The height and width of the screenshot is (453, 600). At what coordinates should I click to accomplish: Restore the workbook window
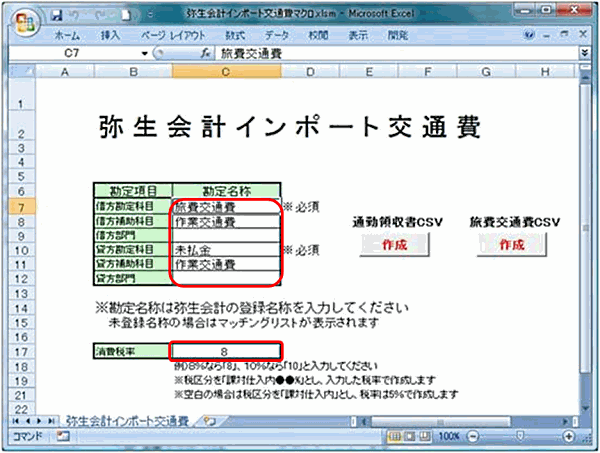(x=564, y=34)
